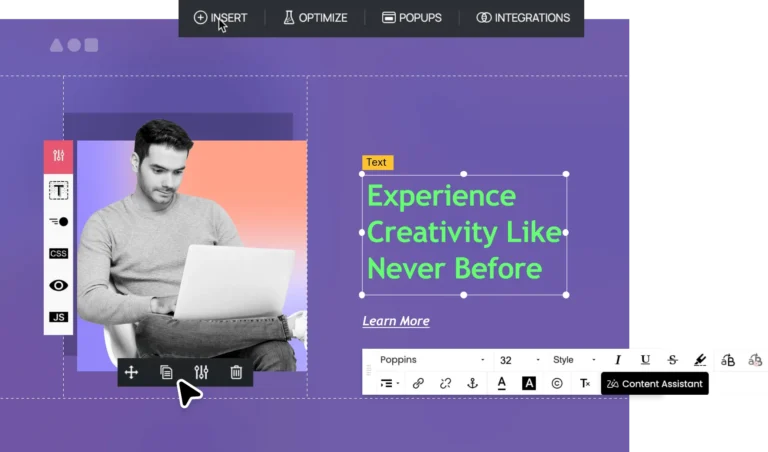Select the text box tool icon

point(59,190)
